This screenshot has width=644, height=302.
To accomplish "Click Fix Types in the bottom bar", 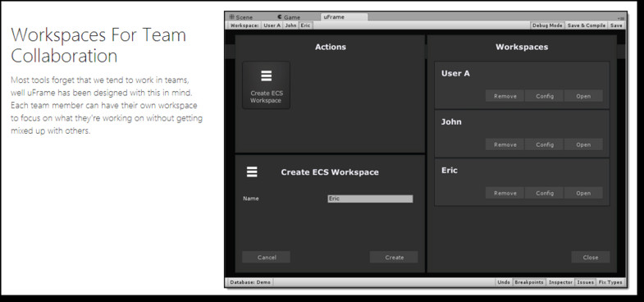I will [610, 282].
